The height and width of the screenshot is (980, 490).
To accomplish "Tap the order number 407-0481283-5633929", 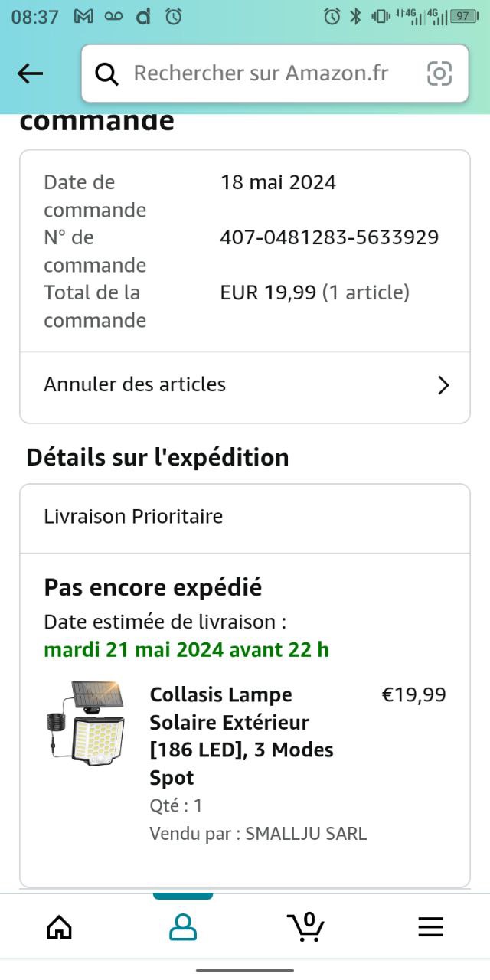I will pyautogui.click(x=329, y=237).
